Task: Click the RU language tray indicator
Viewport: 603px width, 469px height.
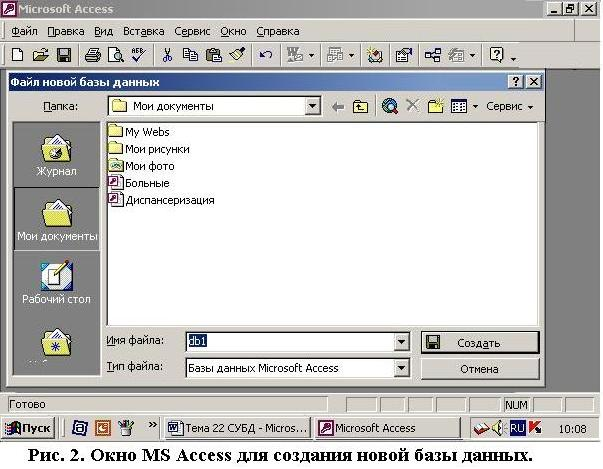Action: (517, 428)
